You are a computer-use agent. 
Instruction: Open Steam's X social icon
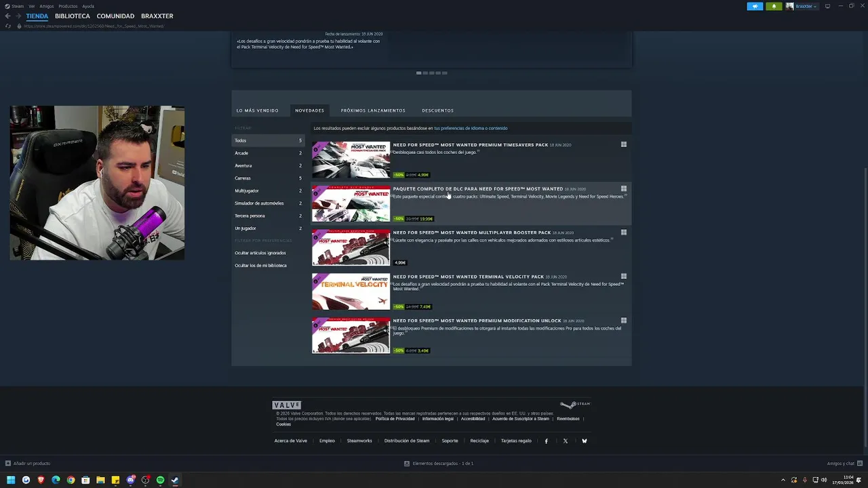click(566, 441)
